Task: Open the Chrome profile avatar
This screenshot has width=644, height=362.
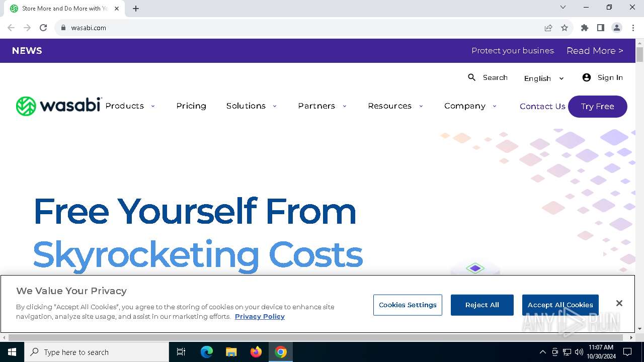Action: [617, 28]
